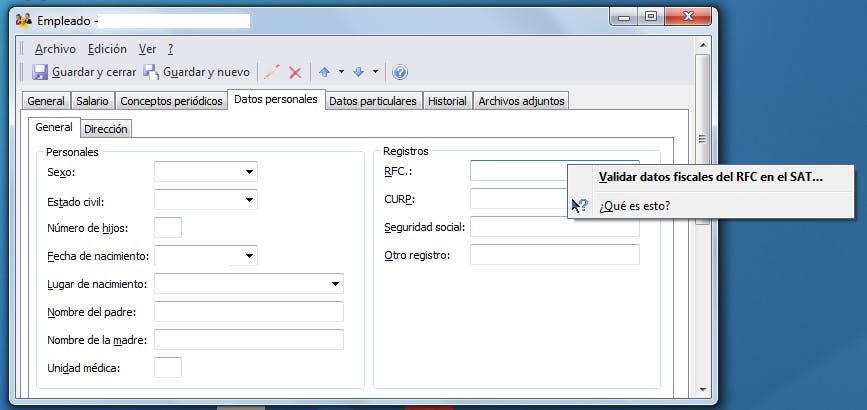Minimize the Empleado window
The height and width of the screenshot is (410, 867).
tap(624, 18)
